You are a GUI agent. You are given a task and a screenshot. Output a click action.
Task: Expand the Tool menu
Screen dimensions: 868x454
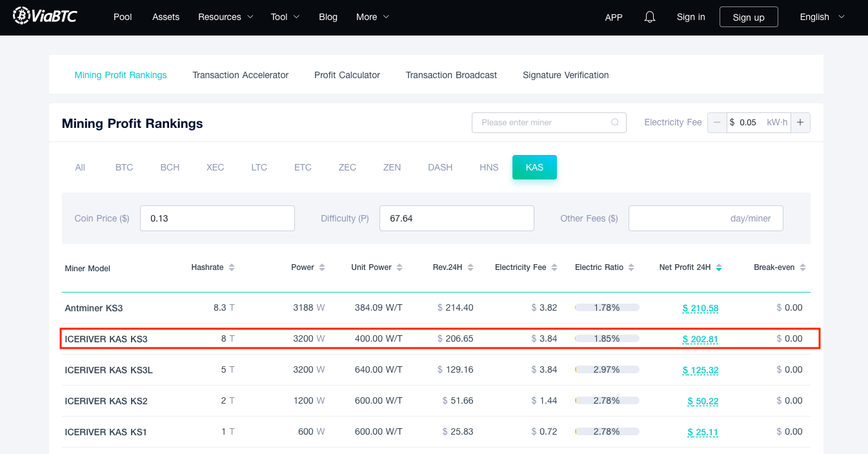[x=285, y=17]
